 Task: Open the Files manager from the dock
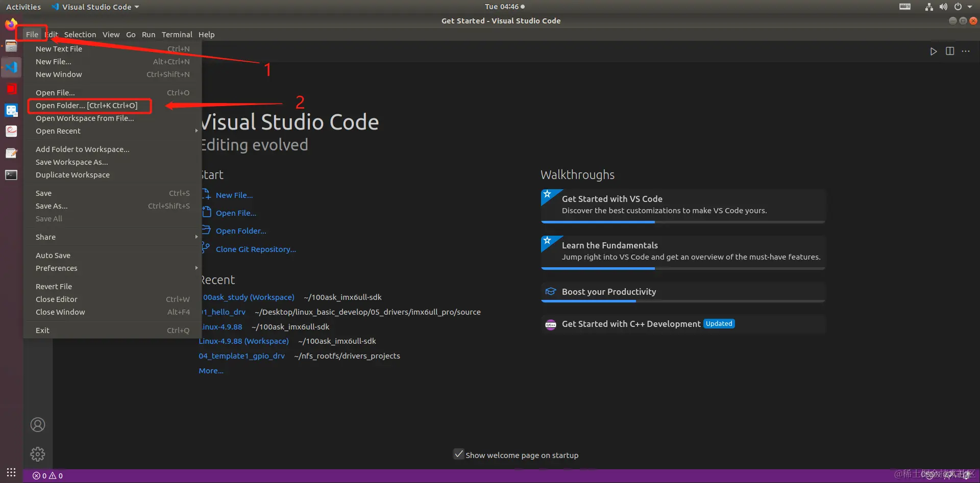pyautogui.click(x=11, y=46)
